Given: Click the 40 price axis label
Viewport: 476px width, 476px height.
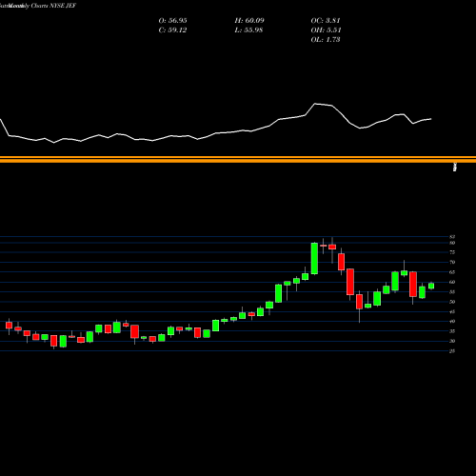Looking at the screenshot, I should tap(452, 322).
